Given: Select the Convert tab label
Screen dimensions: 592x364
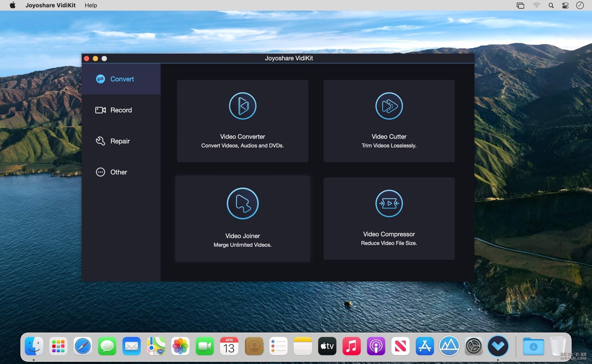Looking at the screenshot, I should (122, 79).
